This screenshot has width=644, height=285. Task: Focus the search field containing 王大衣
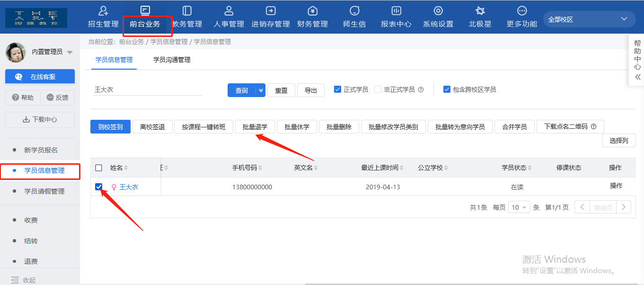tap(148, 89)
